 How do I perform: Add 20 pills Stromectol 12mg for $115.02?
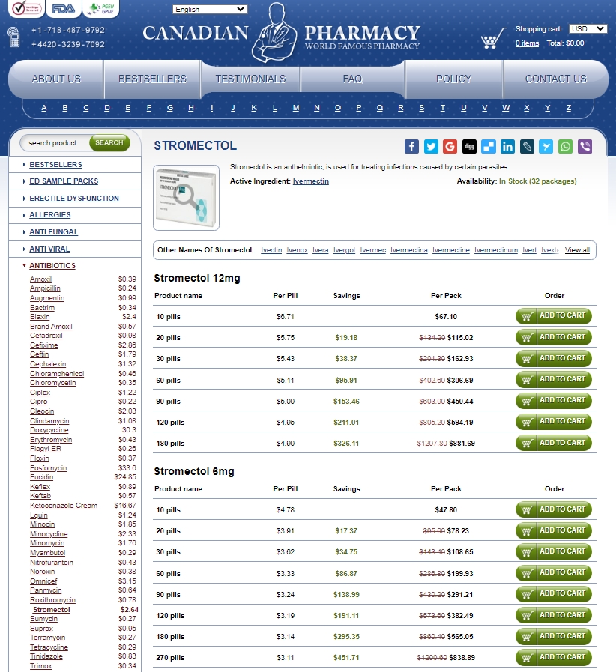coord(553,337)
